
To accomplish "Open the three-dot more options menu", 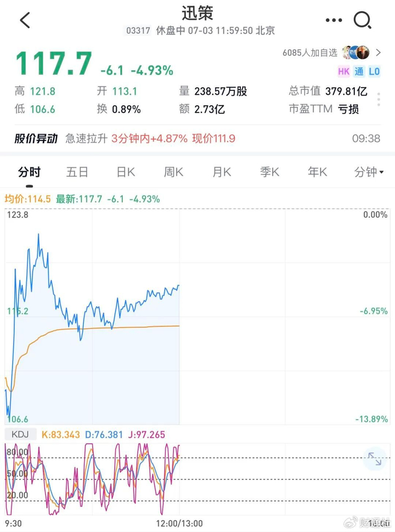I will [333, 20].
